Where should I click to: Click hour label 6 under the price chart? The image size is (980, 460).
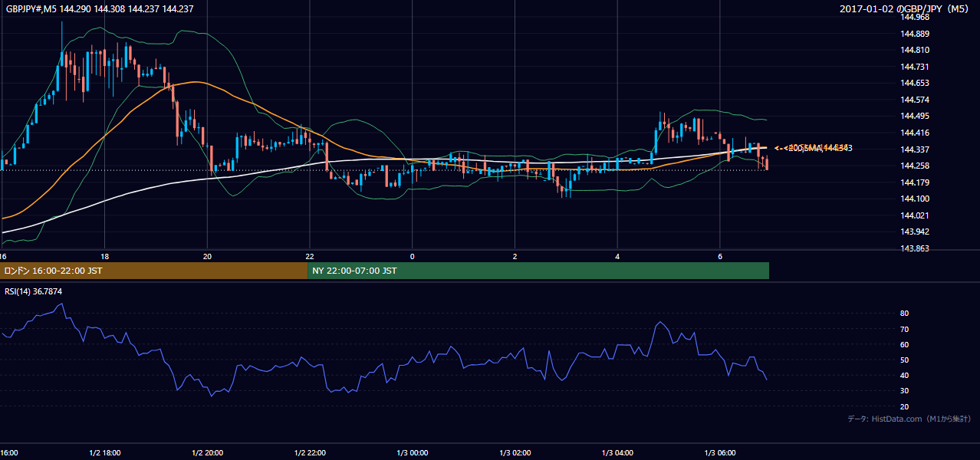[x=720, y=256]
